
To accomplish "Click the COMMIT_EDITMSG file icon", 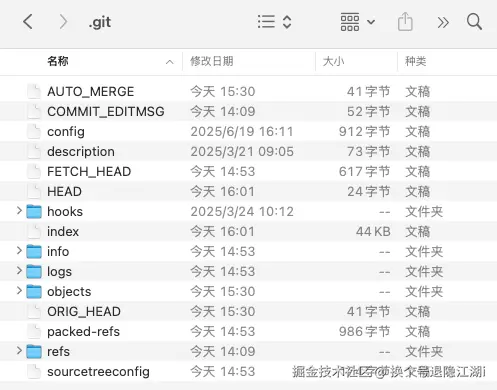I will [34, 111].
